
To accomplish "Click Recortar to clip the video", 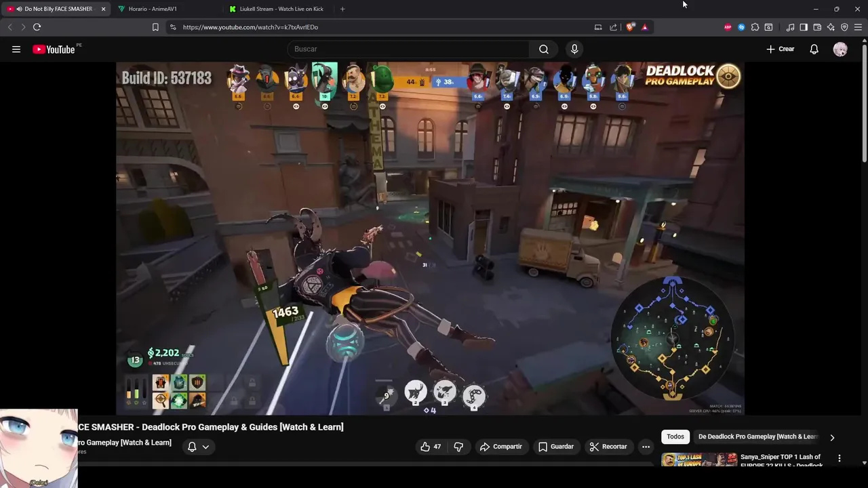I will click(608, 447).
